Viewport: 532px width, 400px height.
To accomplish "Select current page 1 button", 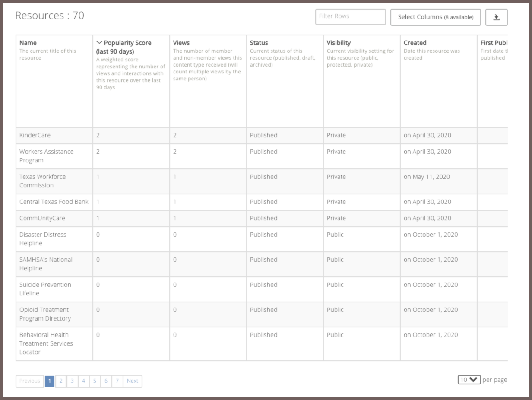I will coord(50,381).
